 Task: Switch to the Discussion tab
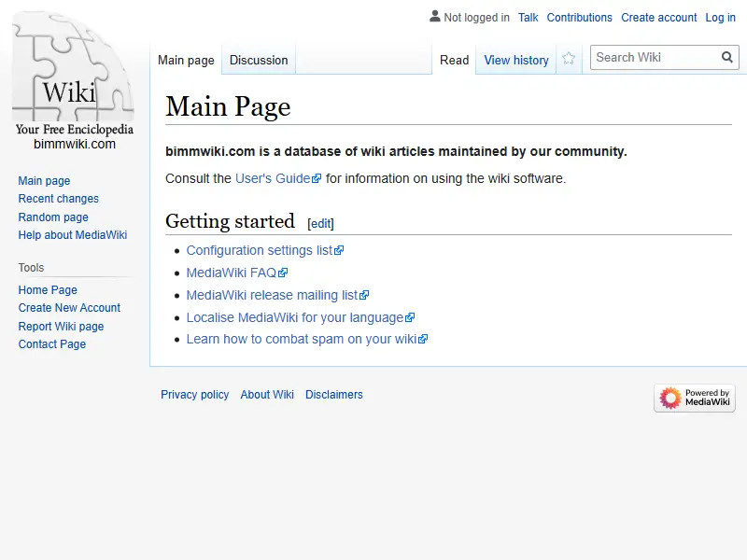[259, 60]
